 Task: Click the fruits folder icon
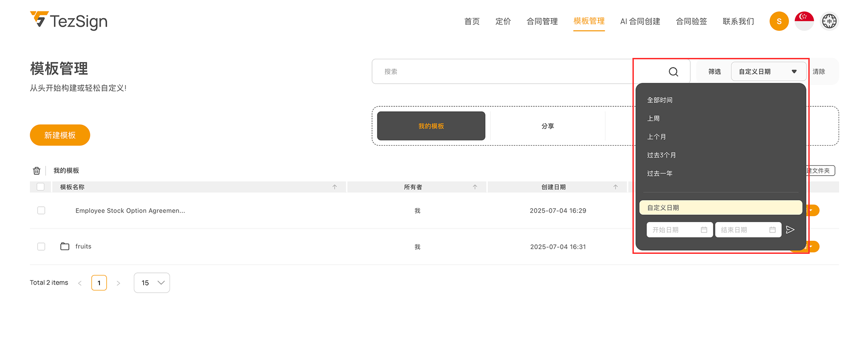tap(65, 247)
